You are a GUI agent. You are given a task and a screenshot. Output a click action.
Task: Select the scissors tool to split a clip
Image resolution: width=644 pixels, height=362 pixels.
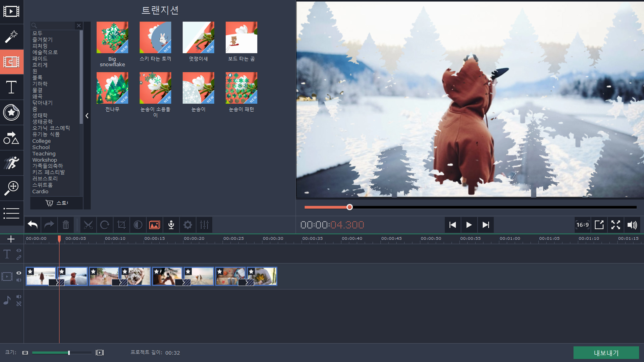coord(88,225)
